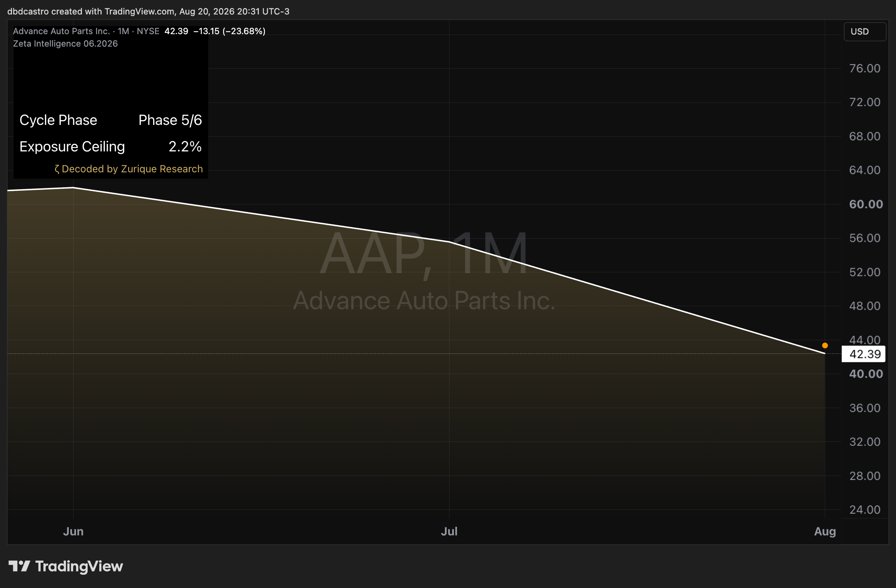896x588 pixels.
Task: Click the 68.00 price scale label
Action: coord(865,136)
